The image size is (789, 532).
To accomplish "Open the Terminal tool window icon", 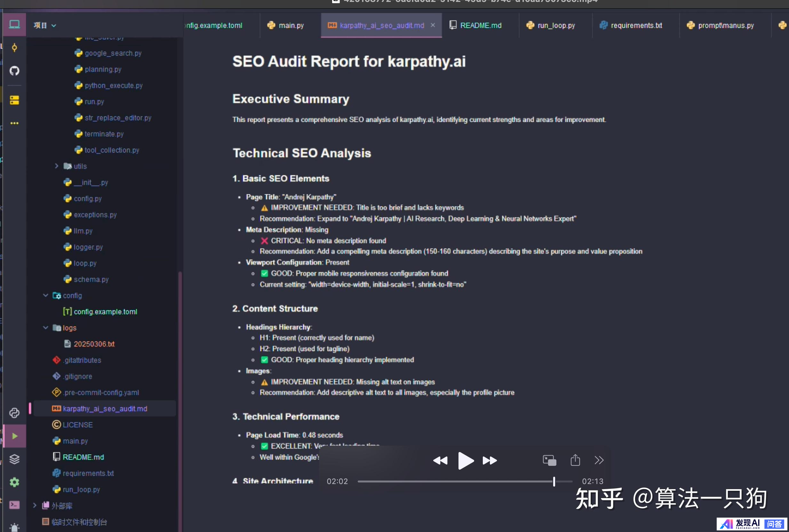I will tap(14, 505).
